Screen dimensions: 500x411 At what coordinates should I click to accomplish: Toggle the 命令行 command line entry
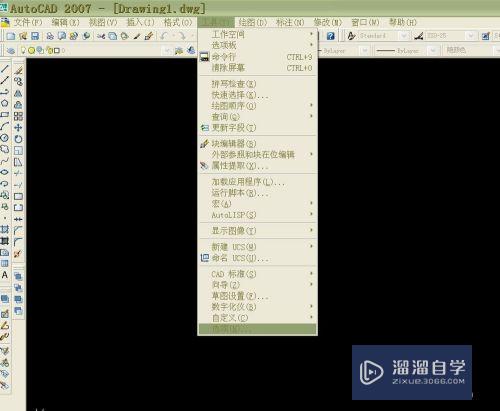click(257, 57)
